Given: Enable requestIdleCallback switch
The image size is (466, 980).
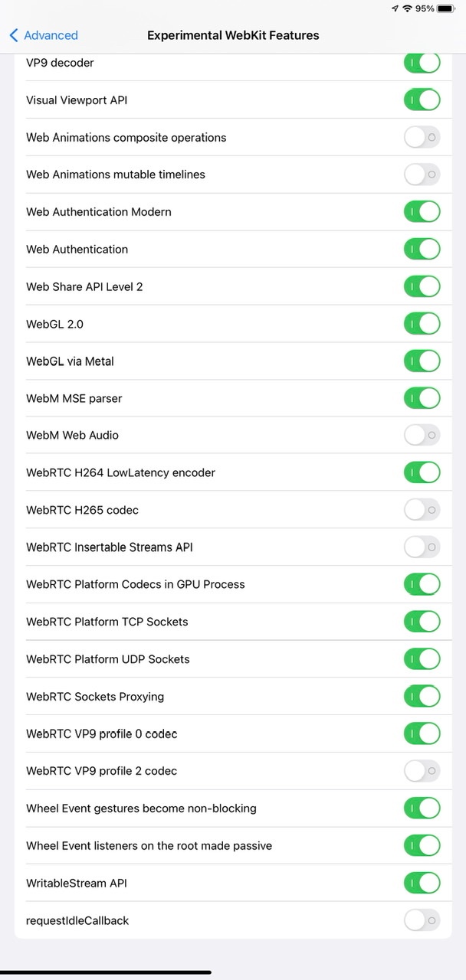Looking at the screenshot, I should click(x=422, y=920).
